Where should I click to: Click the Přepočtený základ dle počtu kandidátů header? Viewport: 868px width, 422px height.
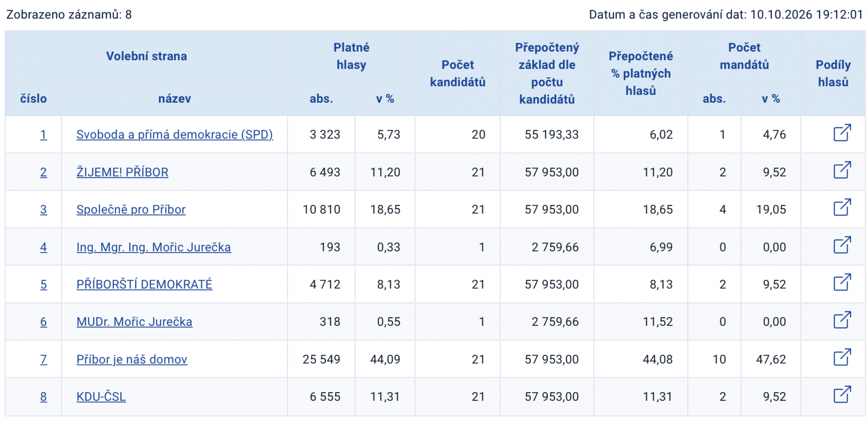pos(547,73)
